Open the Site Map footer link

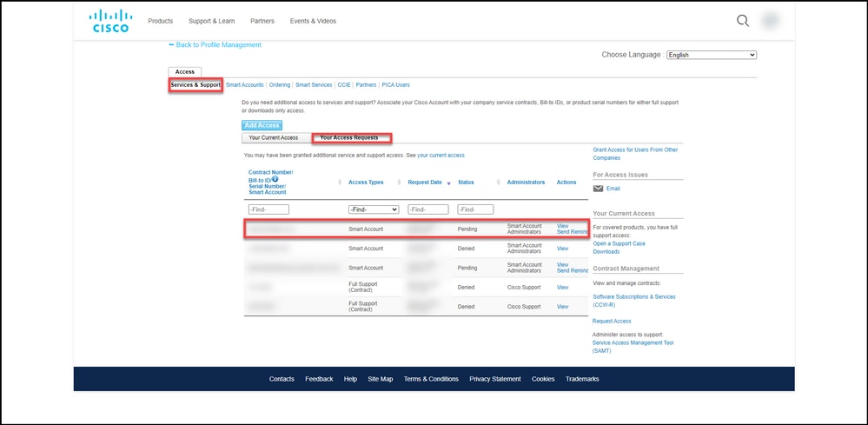[x=381, y=379]
